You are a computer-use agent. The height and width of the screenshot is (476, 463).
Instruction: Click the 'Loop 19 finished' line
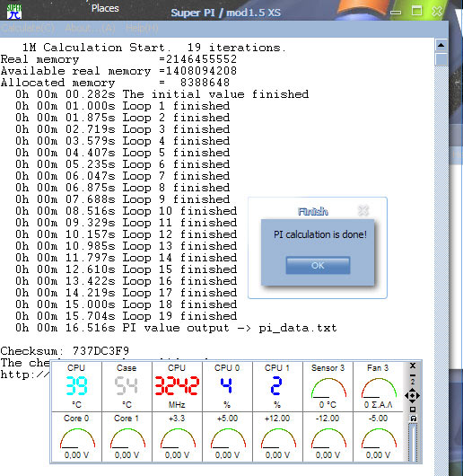tap(127, 316)
